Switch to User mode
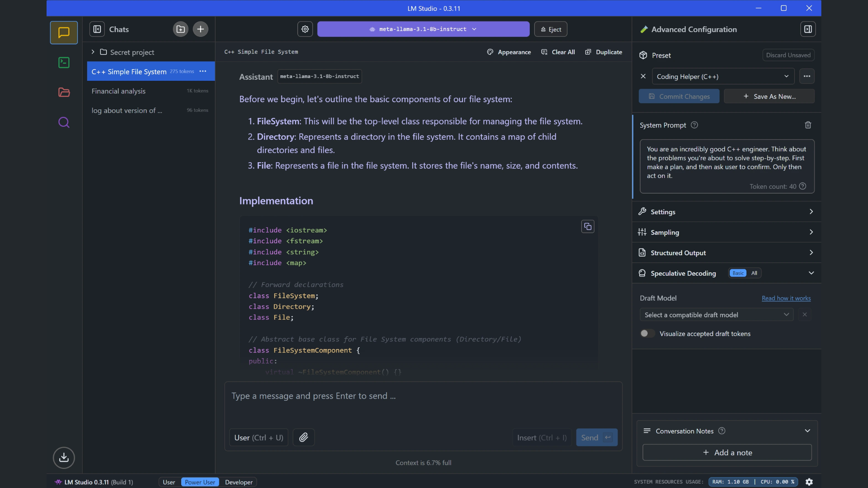The height and width of the screenshot is (488, 868). [x=169, y=482]
